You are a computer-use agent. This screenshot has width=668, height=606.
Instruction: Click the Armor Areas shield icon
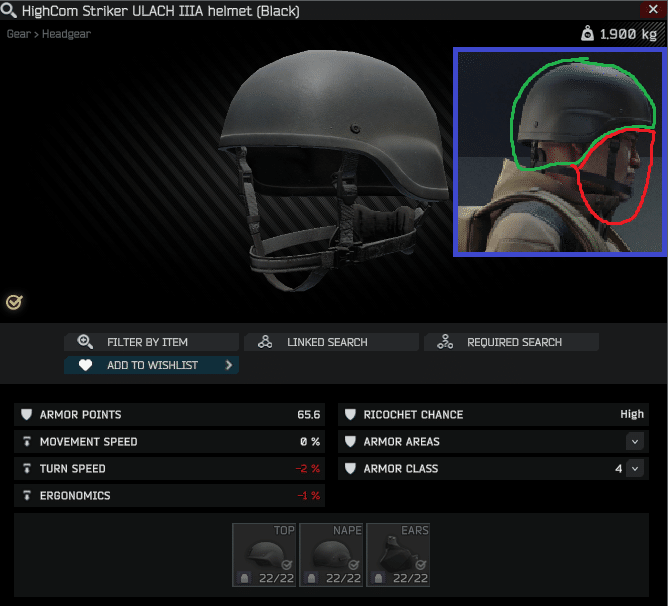(x=350, y=442)
